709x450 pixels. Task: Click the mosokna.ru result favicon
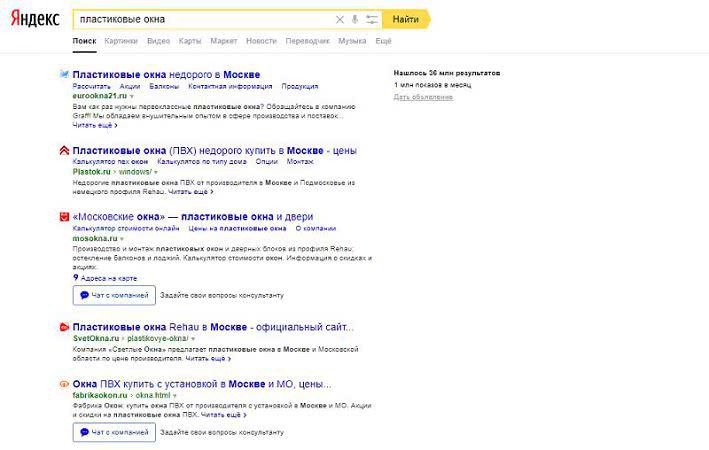64,217
